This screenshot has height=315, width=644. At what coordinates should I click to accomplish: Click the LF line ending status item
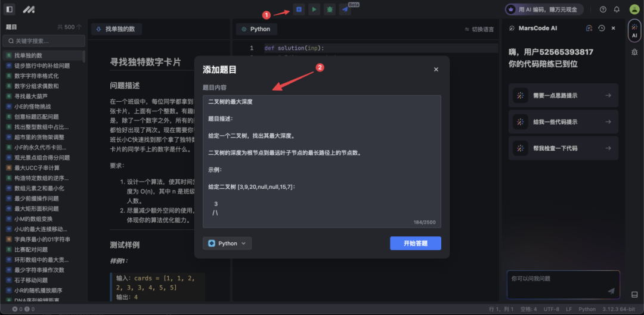(x=569, y=309)
